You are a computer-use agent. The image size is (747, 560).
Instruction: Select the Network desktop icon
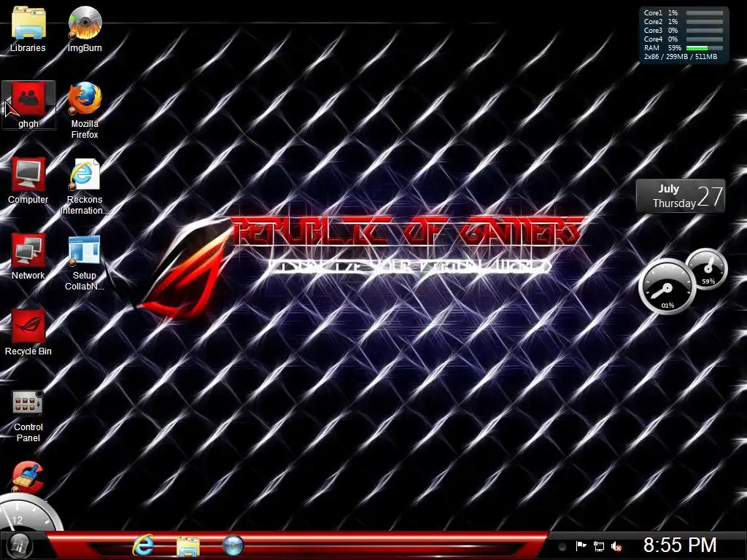pyautogui.click(x=28, y=257)
